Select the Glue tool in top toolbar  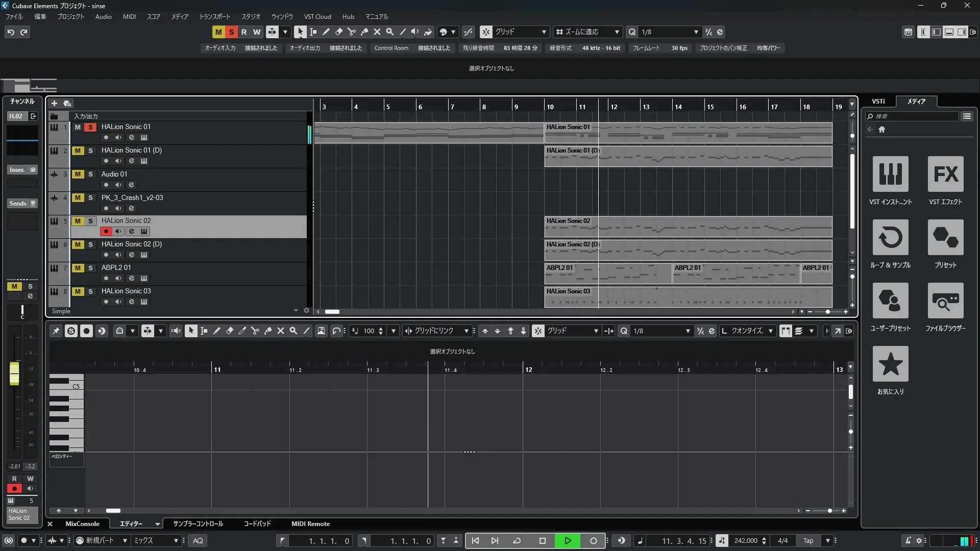(364, 32)
